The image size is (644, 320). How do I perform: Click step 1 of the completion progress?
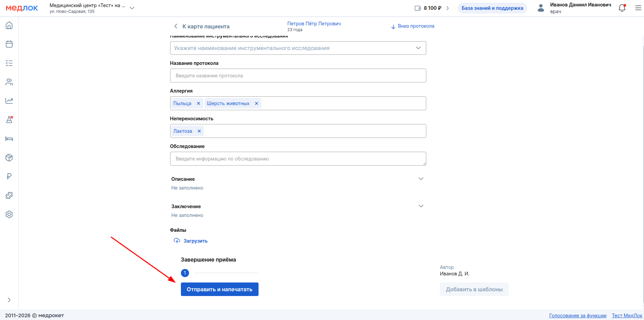(x=185, y=273)
